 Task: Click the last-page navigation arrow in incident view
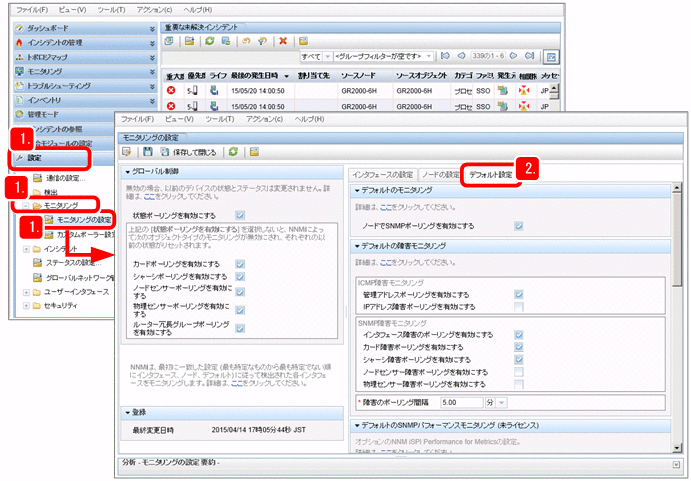click(530, 56)
